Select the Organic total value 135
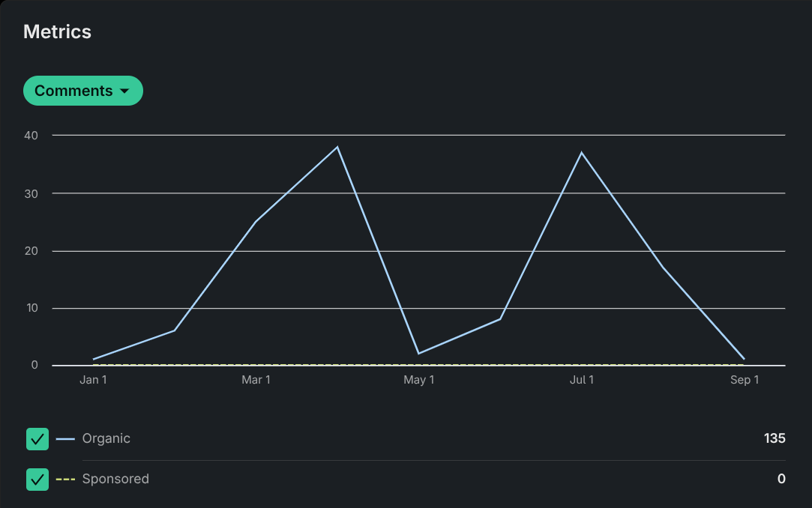The height and width of the screenshot is (508, 812). [774, 439]
